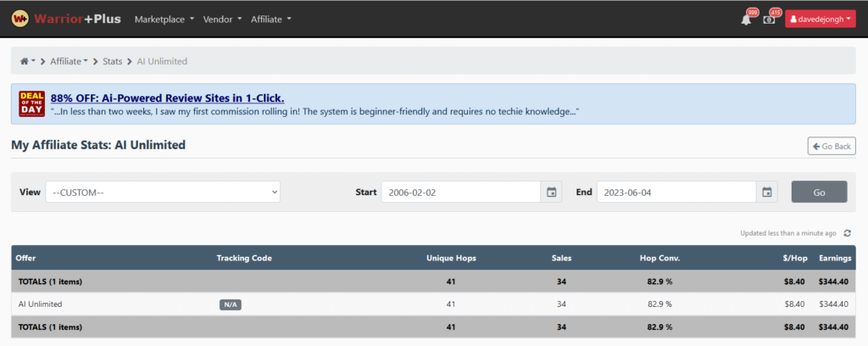Viewport: 868px width, 346px height.
Task: Open the davedejongh user dropdown
Action: [821, 19]
